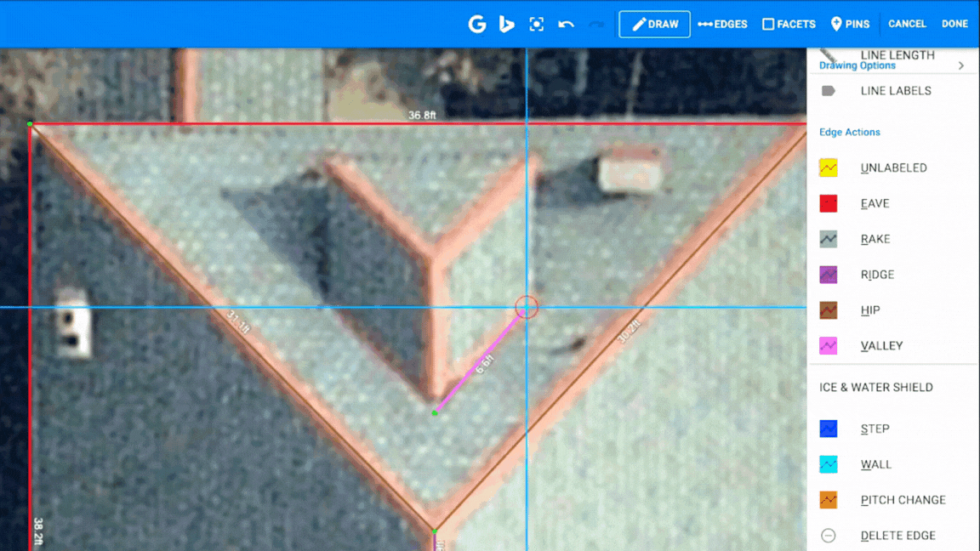This screenshot has width=980, height=551.
Task: Open the Pins mode
Action: pyautogui.click(x=850, y=25)
